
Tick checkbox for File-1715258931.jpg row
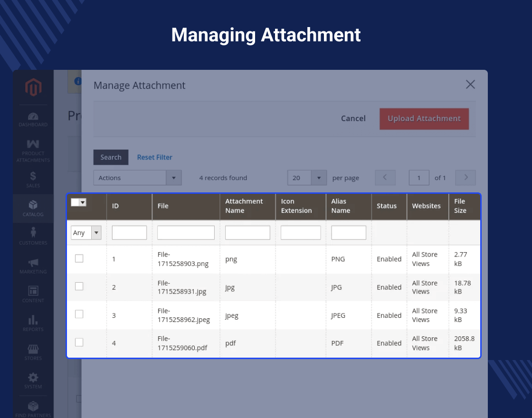coord(79,286)
